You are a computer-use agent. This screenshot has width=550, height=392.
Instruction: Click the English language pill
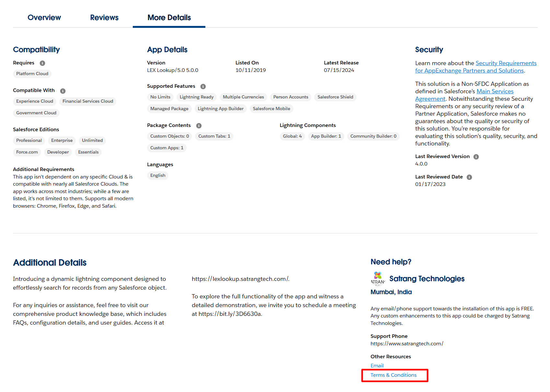[158, 176]
